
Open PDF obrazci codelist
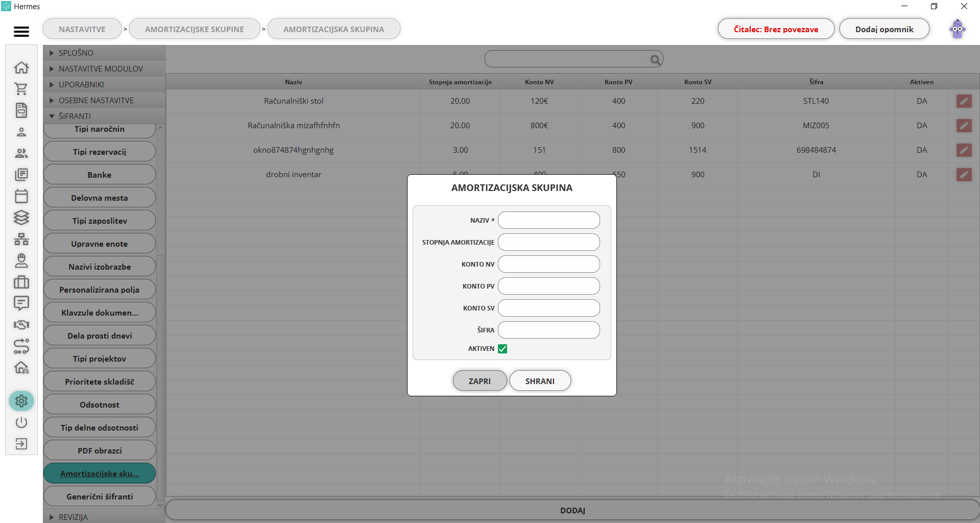click(100, 450)
